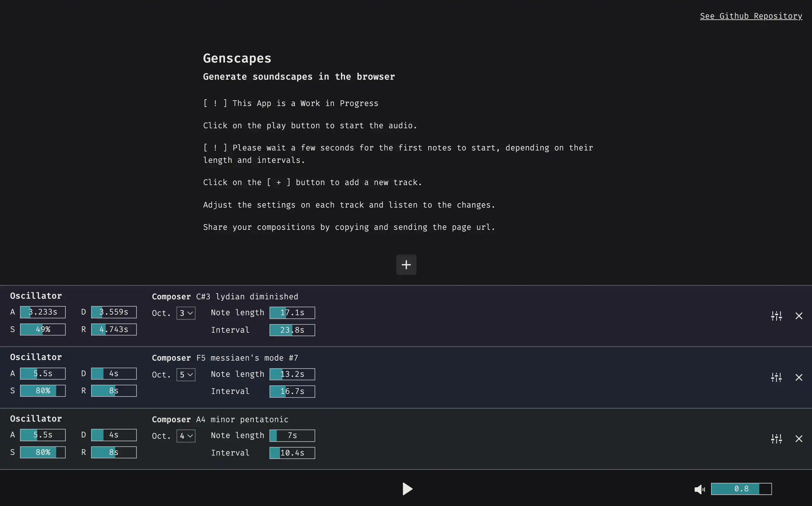This screenshot has width=812, height=506.
Task: Remove the A4 minor pentatonic track
Action: 799,438
